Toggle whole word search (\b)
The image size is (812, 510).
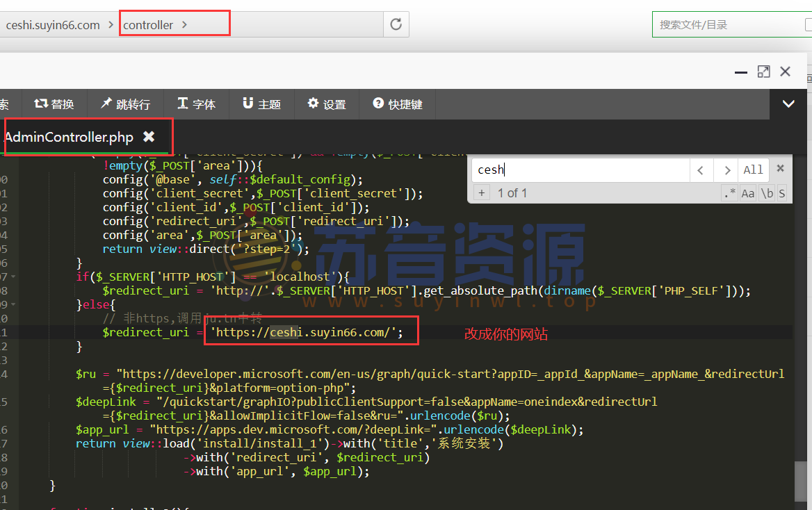point(766,193)
